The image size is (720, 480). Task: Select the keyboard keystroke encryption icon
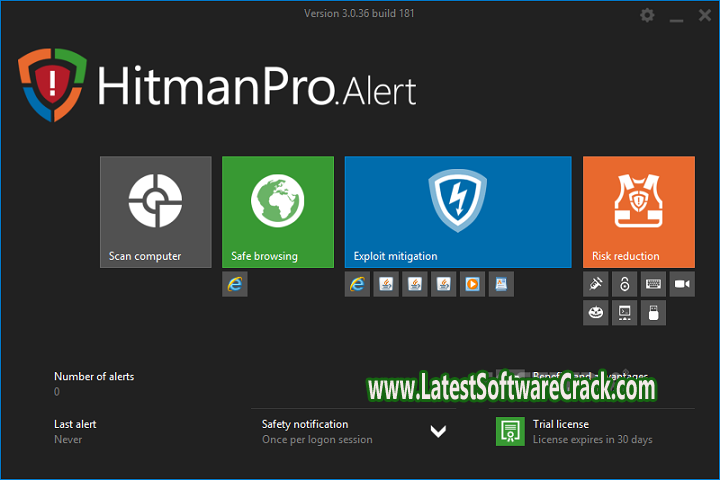[x=654, y=285]
